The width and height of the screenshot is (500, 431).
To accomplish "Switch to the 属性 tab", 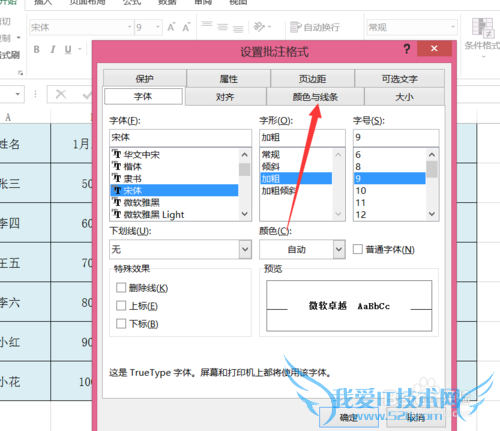I will click(x=229, y=79).
